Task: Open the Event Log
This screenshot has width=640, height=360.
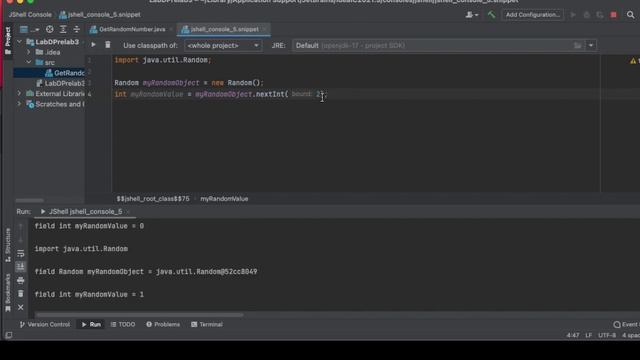Action: click(626, 324)
